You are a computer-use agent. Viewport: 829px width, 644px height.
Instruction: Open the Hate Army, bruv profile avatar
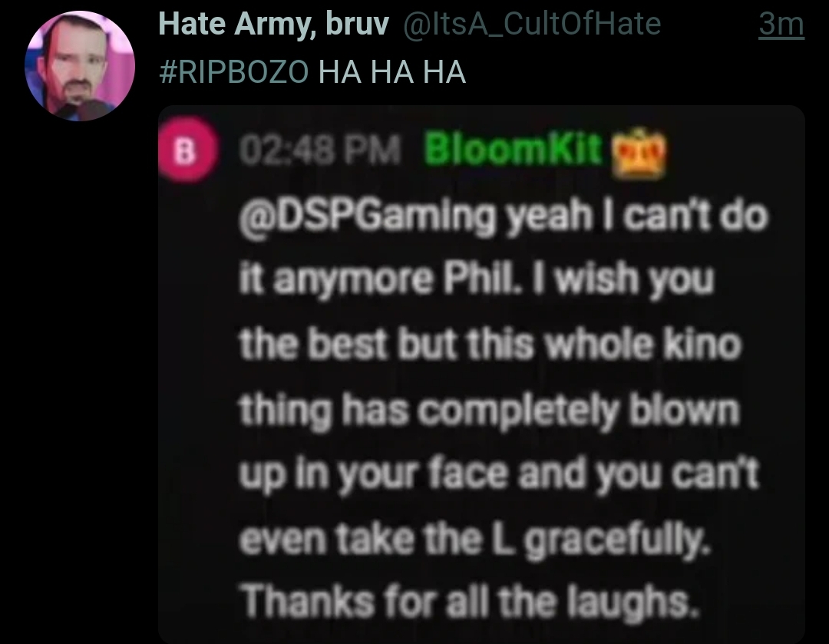point(80,66)
